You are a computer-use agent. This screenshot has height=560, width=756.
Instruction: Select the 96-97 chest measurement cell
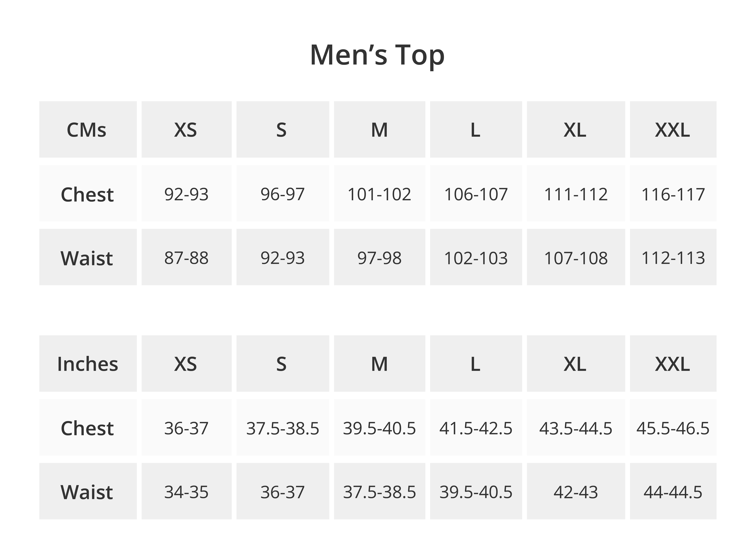pos(283,194)
